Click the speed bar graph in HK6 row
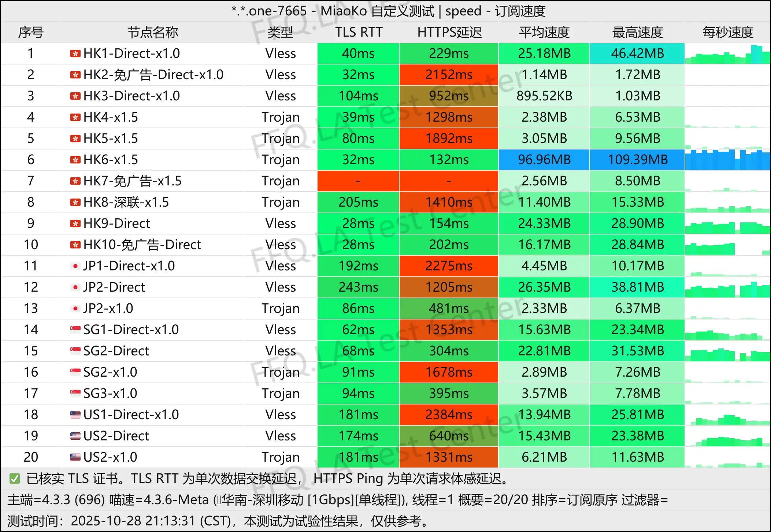 pos(727,159)
